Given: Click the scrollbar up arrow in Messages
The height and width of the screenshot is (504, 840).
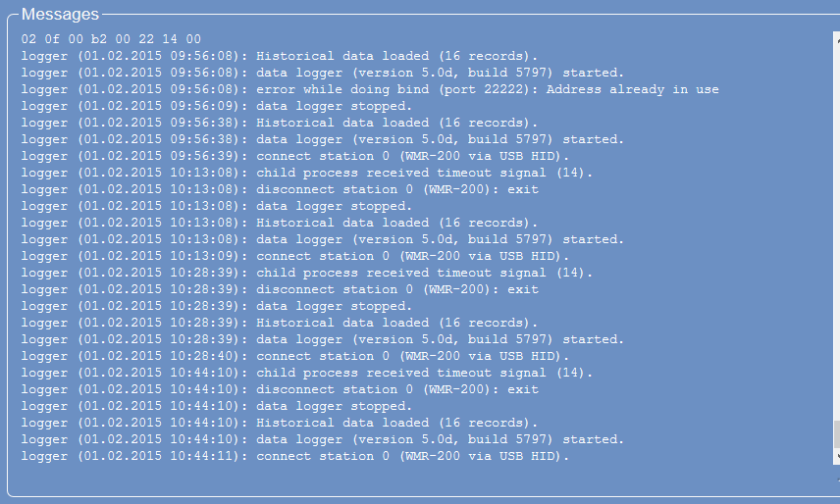Looking at the screenshot, I should [x=836, y=40].
